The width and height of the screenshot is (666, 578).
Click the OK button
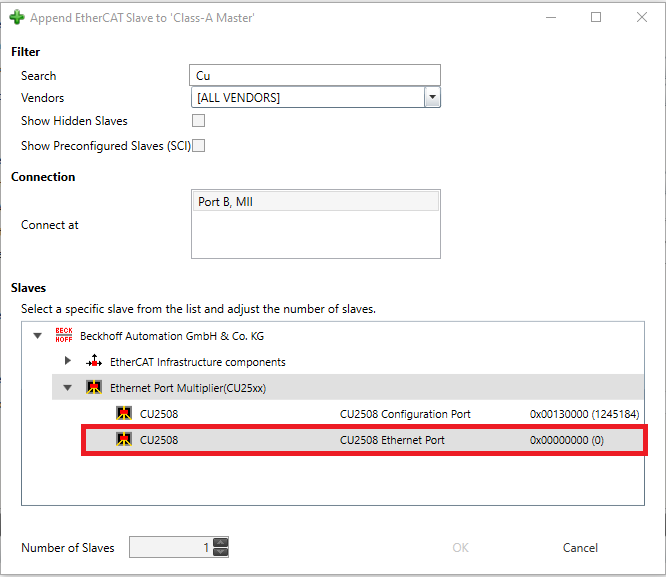click(x=460, y=548)
